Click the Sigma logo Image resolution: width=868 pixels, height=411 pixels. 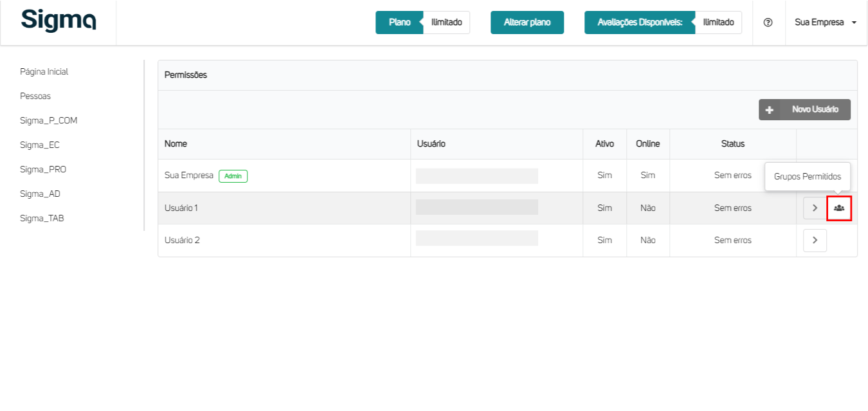59,21
